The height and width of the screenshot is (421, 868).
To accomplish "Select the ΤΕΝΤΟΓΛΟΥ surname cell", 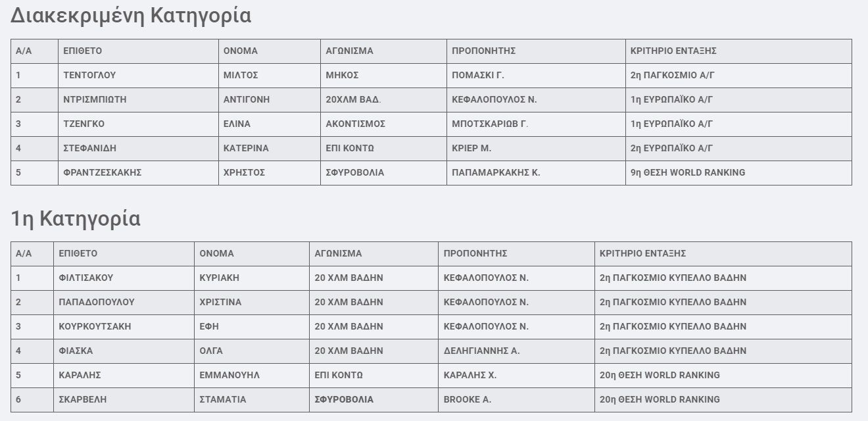I will (89, 75).
